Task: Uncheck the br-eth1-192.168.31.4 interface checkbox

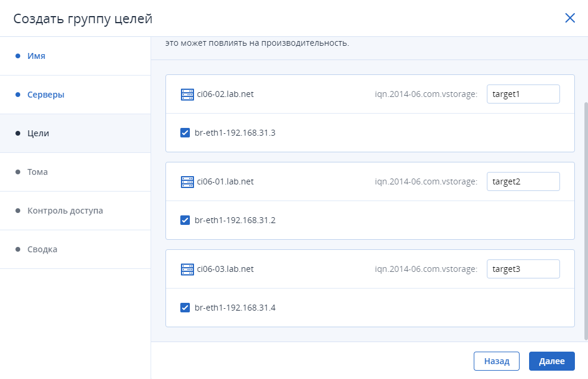Action: (x=185, y=308)
